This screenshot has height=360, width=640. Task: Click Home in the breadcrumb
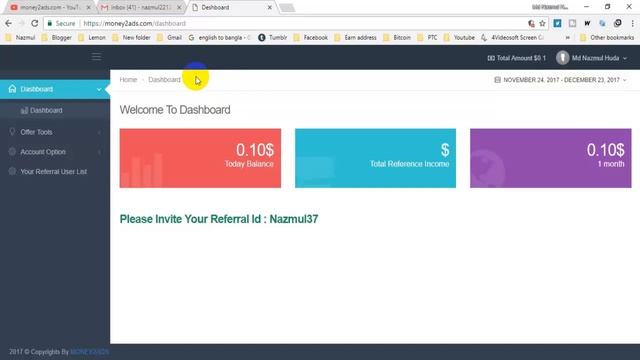[128, 80]
